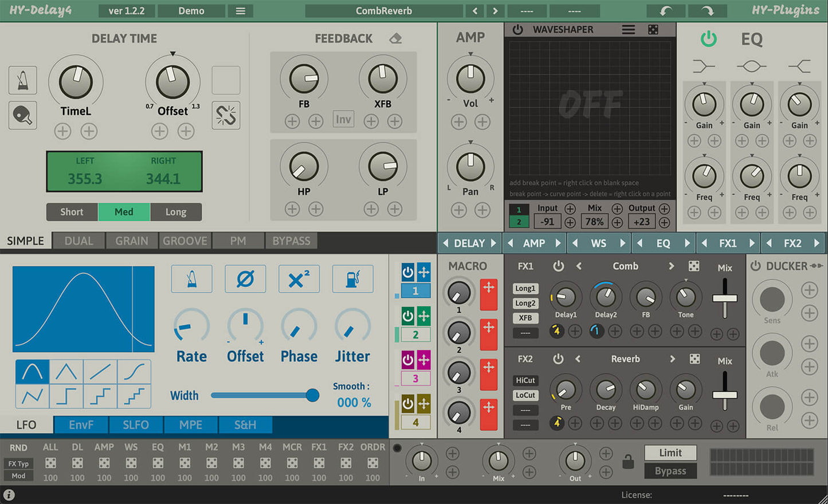Select the ramp LFO waveform shape
Image resolution: width=828 pixels, height=504 pixels.
(x=100, y=372)
